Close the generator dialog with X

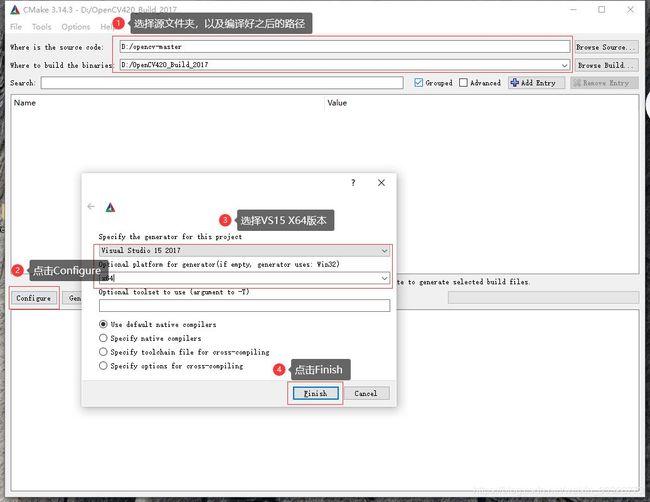click(381, 182)
